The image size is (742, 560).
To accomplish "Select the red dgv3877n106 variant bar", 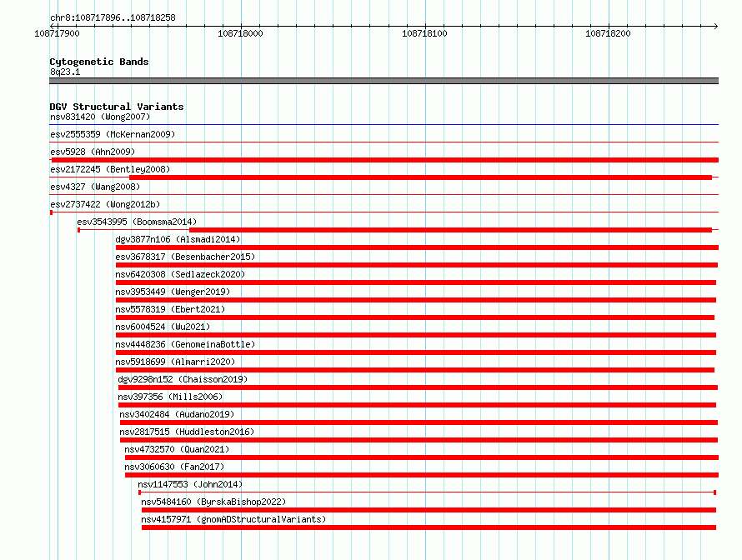I will (x=417, y=247).
